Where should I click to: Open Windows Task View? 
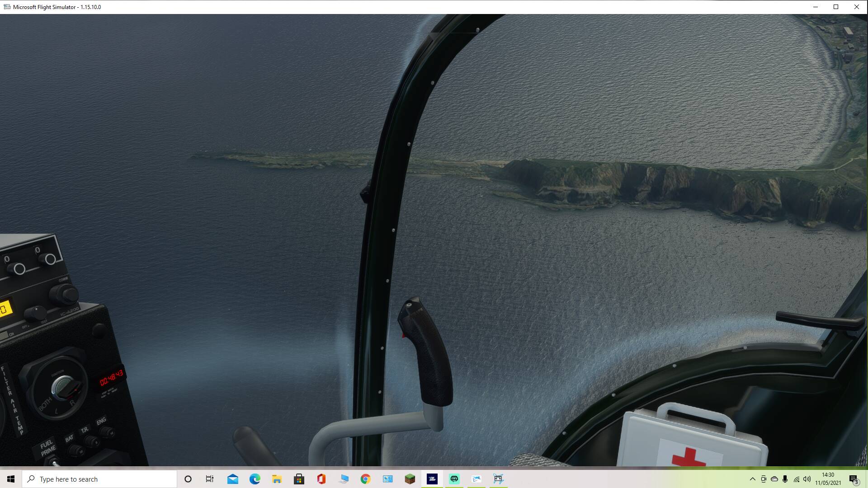[x=210, y=479]
